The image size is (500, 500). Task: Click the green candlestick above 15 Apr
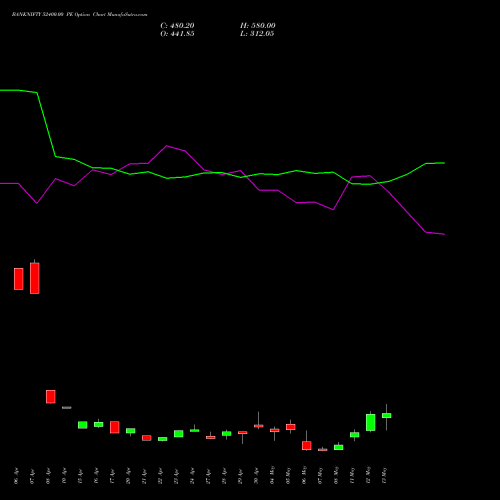tap(83, 425)
